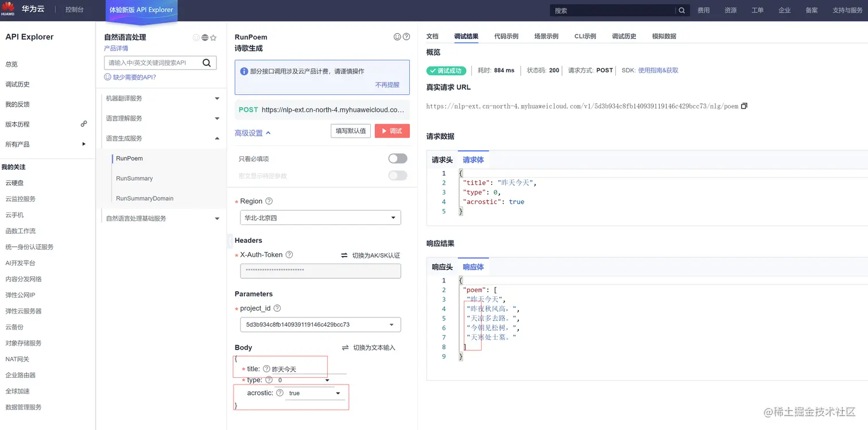This screenshot has height=430, width=868.
Task: Click the switch icon for 切换为文本输入
Action: tap(345, 347)
